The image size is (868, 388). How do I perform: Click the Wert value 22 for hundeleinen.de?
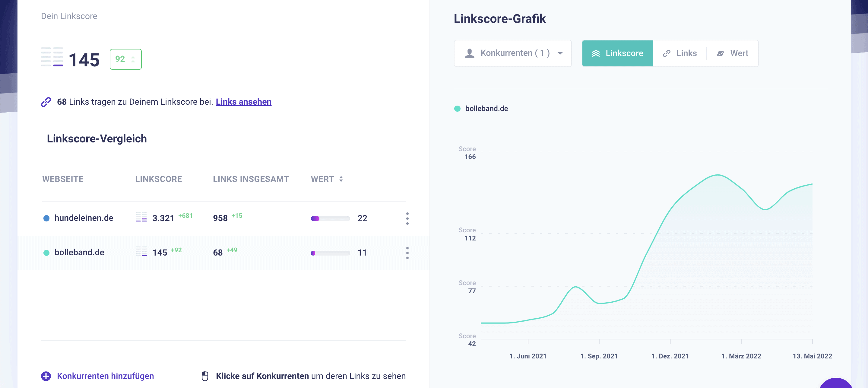(x=362, y=218)
